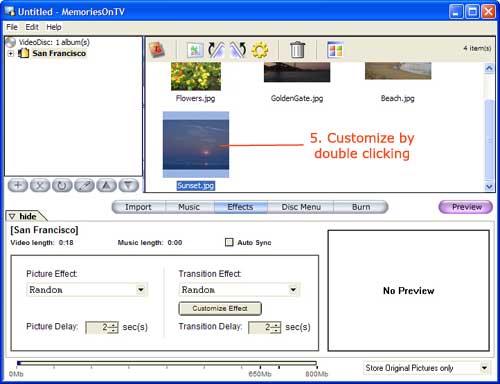
Task: Click the plus add album button
Action: pyautogui.click(x=18, y=185)
